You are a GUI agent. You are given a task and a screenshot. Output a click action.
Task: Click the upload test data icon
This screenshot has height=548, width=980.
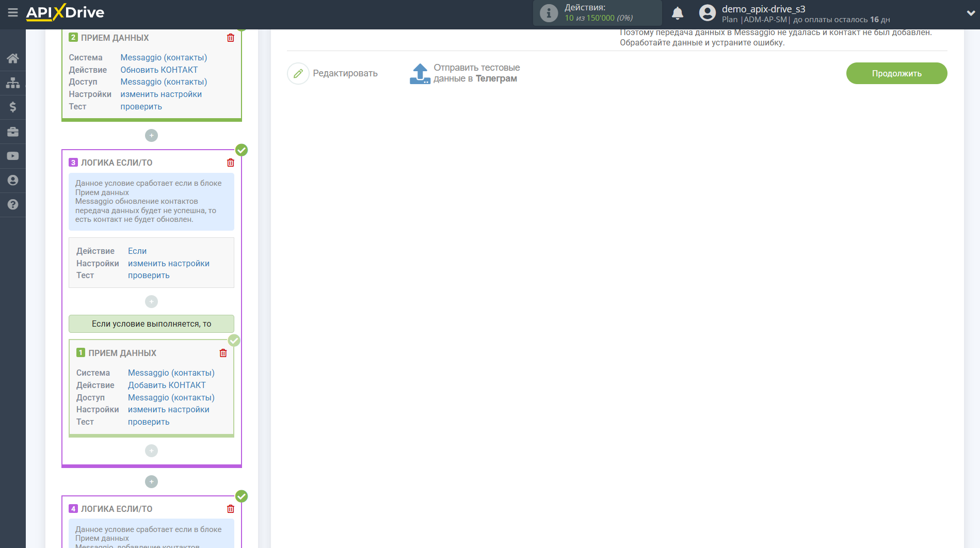point(420,73)
